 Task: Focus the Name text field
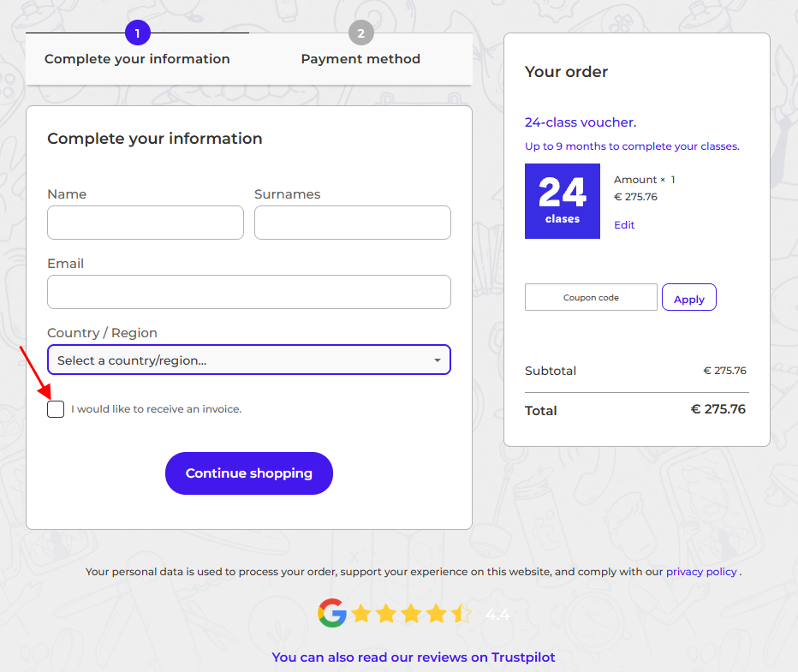click(146, 223)
